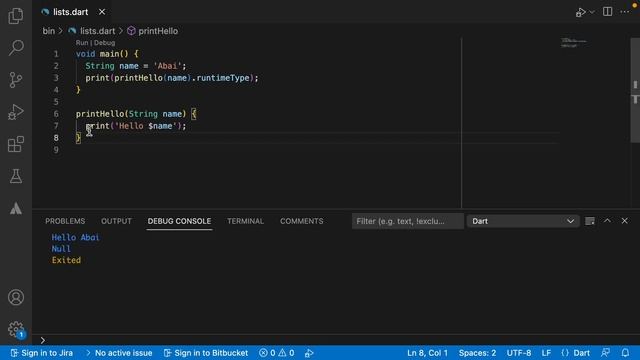Open the Extensions view
Screen dimensions: 640x360
pyautogui.click(x=16, y=144)
